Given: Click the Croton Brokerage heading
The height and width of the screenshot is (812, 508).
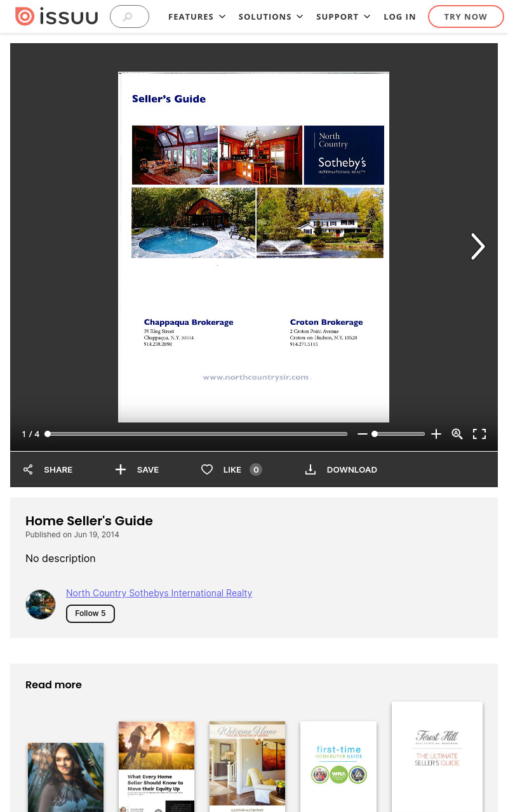Looking at the screenshot, I should pyautogui.click(x=326, y=322).
